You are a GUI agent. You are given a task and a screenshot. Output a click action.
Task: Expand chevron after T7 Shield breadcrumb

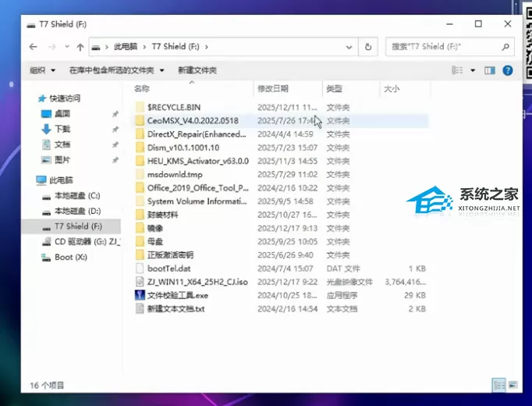[x=206, y=47]
